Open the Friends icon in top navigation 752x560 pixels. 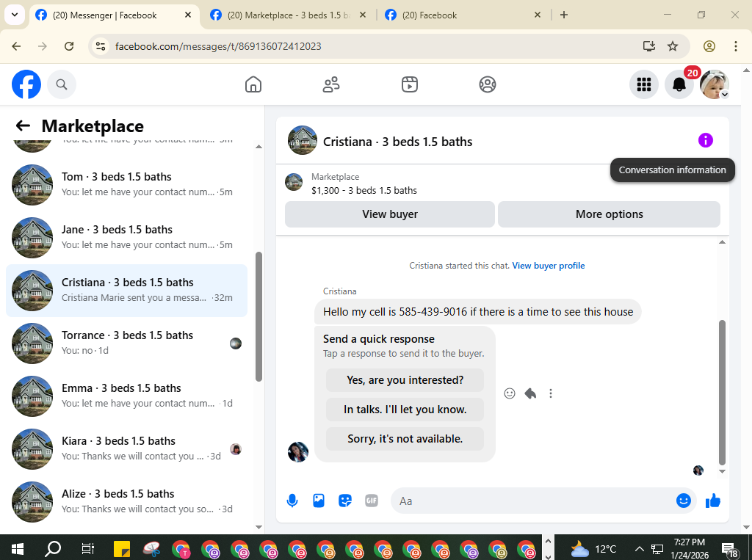click(x=331, y=84)
